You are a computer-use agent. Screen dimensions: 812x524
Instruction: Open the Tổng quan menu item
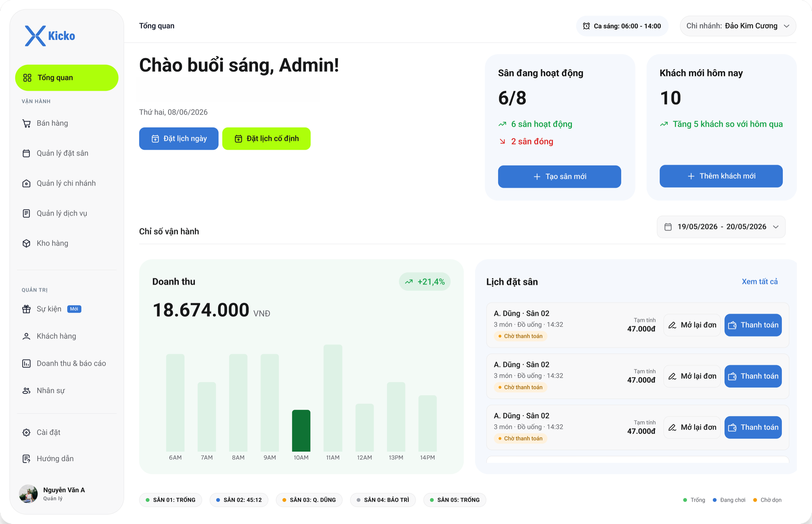[x=67, y=77]
